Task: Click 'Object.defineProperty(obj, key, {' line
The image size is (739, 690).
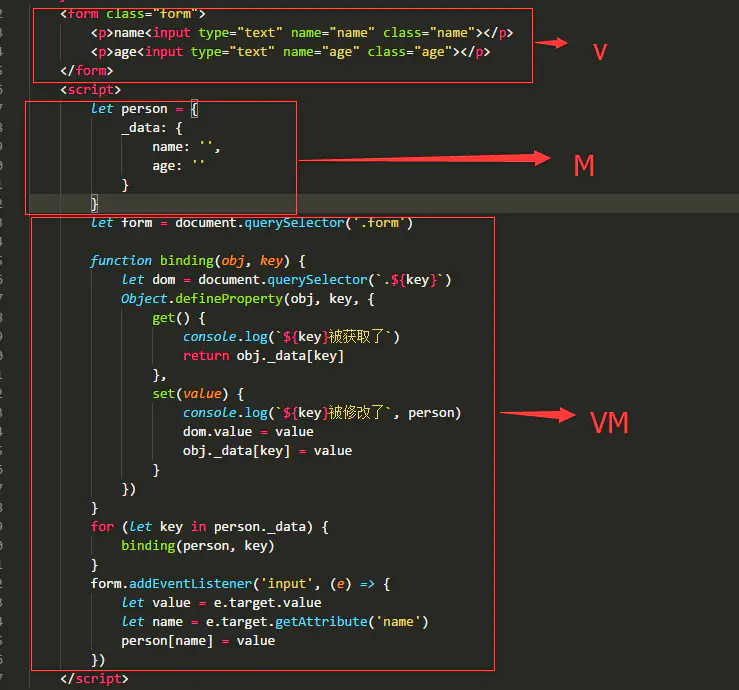Action: pos(248,299)
